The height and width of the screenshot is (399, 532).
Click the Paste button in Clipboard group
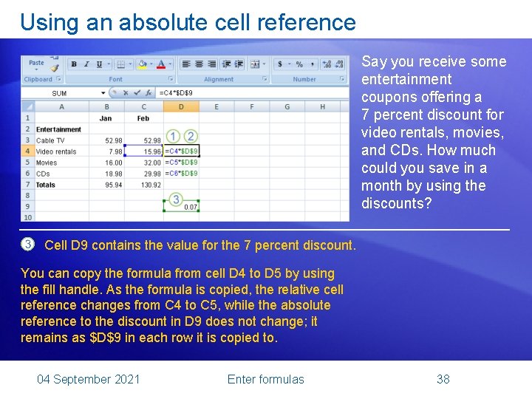pos(36,63)
